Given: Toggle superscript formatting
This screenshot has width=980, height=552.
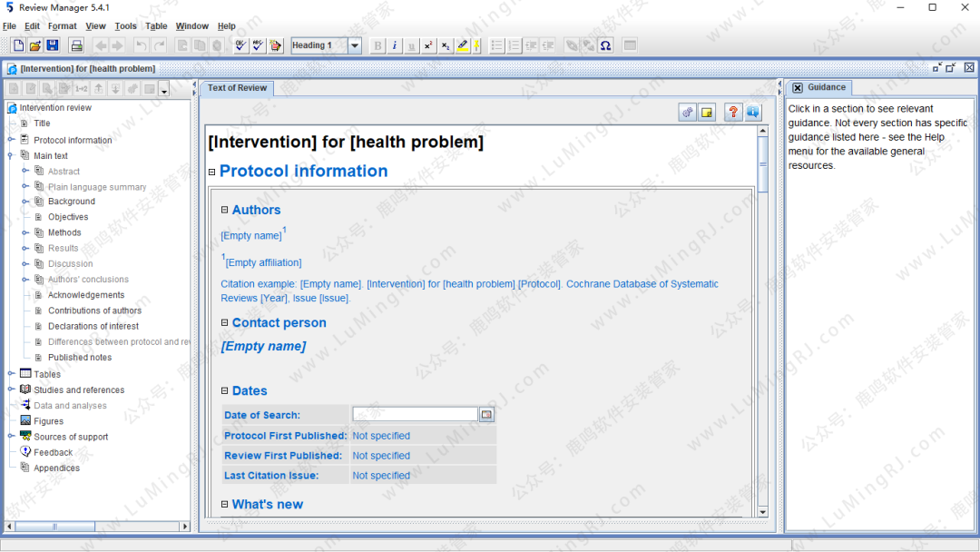Looking at the screenshot, I should click(x=428, y=45).
